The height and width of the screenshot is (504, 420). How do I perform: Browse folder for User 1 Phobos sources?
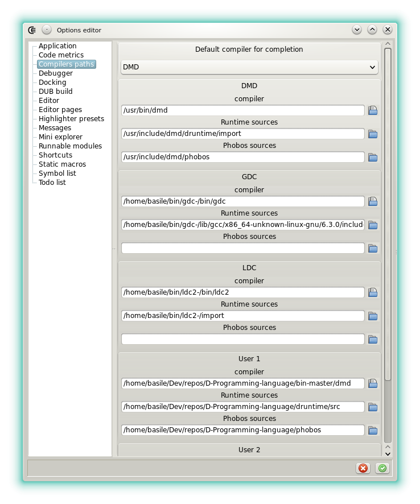pyautogui.click(x=373, y=431)
